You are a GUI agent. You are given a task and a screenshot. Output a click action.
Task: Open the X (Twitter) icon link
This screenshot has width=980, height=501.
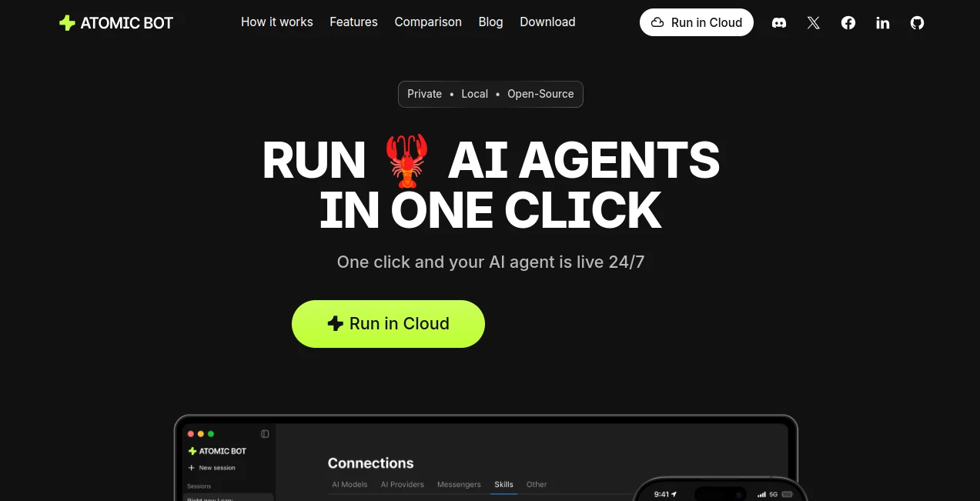coord(814,23)
